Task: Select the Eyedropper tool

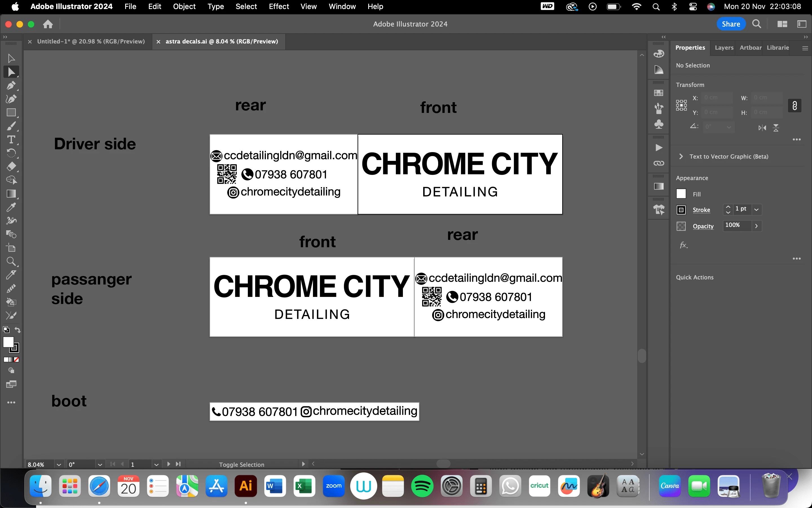Action: pyautogui.click(x=11, y=207)
